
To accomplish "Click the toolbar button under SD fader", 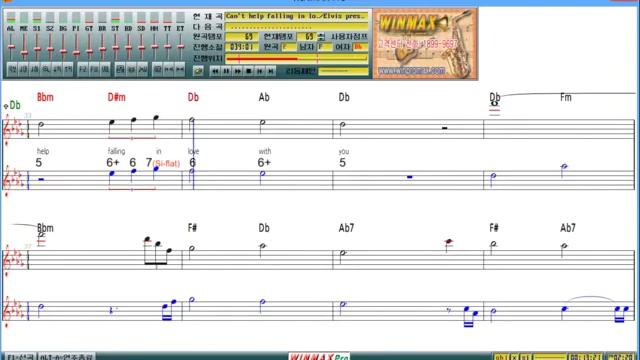I will coord(142,70).
